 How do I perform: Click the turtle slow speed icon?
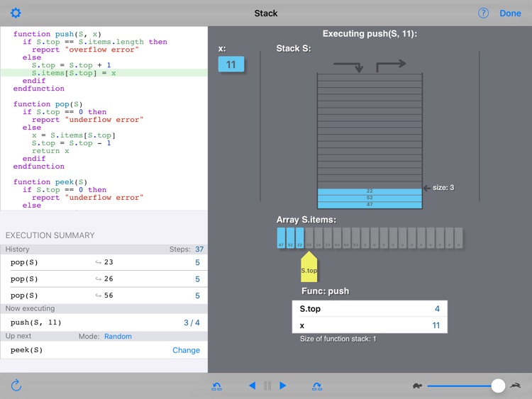coord(417,386)
